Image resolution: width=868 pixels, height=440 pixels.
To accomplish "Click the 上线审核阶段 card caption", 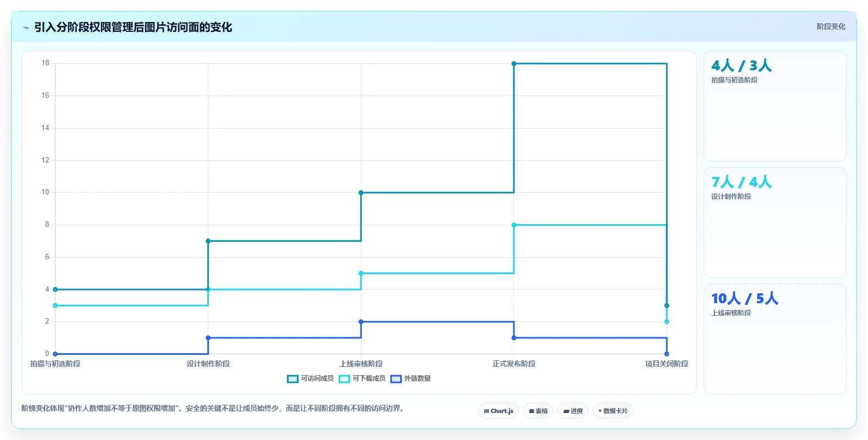I will click(x=731, y=313).
